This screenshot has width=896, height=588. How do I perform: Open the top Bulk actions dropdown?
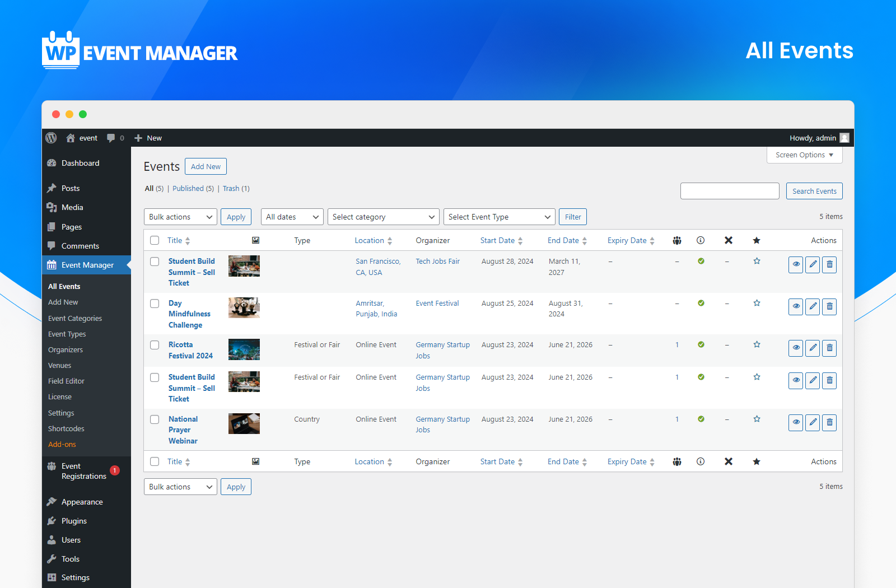click(x=180, y=217)
